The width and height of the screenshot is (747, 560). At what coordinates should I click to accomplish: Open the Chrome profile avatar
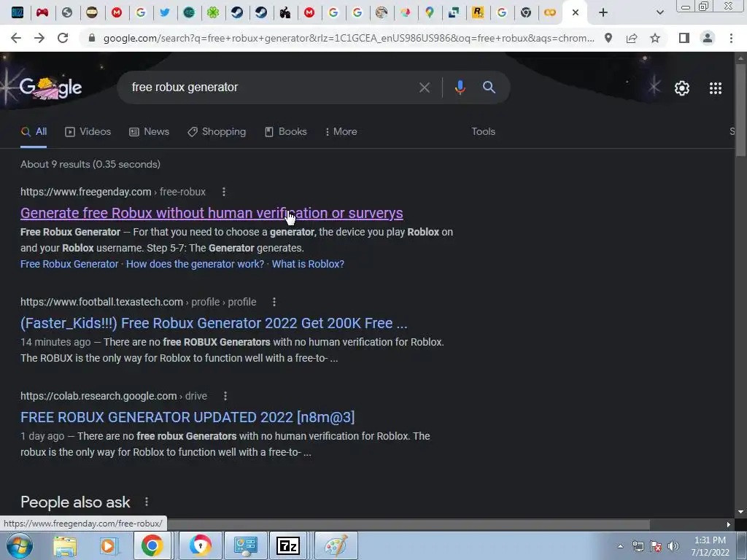(708, 38)
